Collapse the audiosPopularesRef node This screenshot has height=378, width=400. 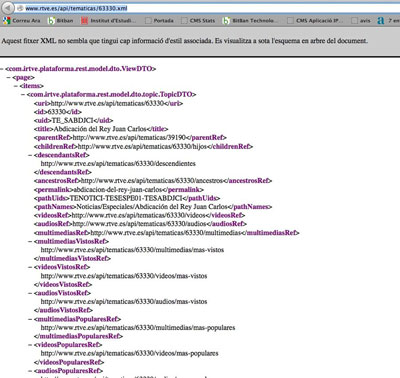[30, 371]
